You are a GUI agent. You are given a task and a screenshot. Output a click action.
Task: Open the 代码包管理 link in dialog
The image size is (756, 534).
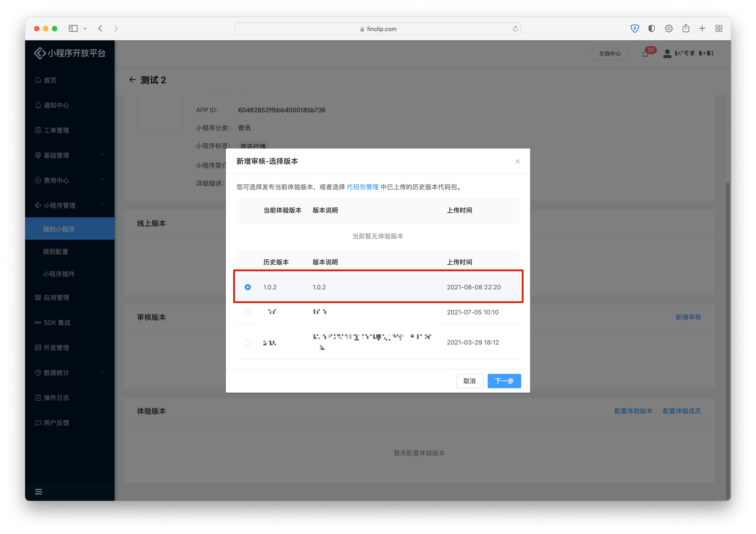point(363,187)
